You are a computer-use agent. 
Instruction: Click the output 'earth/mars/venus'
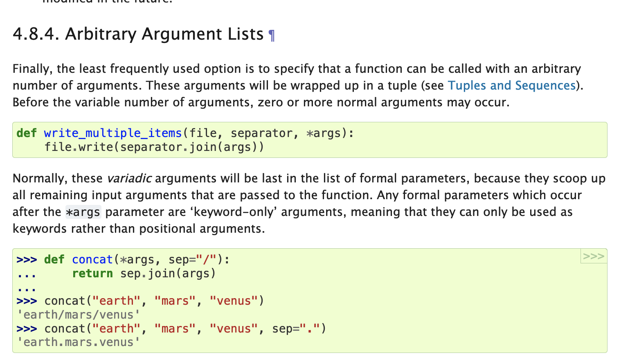point(78,315)
